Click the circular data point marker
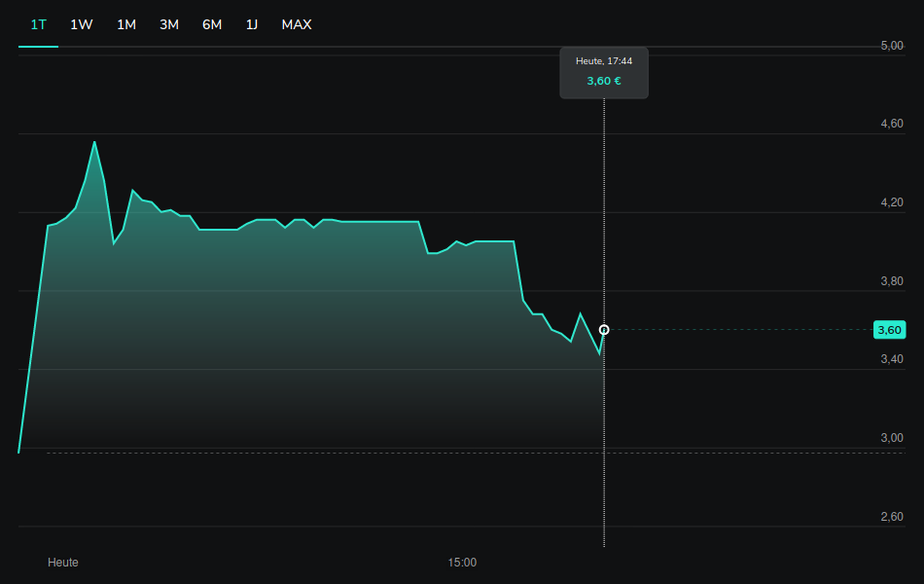This screenshot has width=924, height=584. pyautogui.click(x=604, y=330)
